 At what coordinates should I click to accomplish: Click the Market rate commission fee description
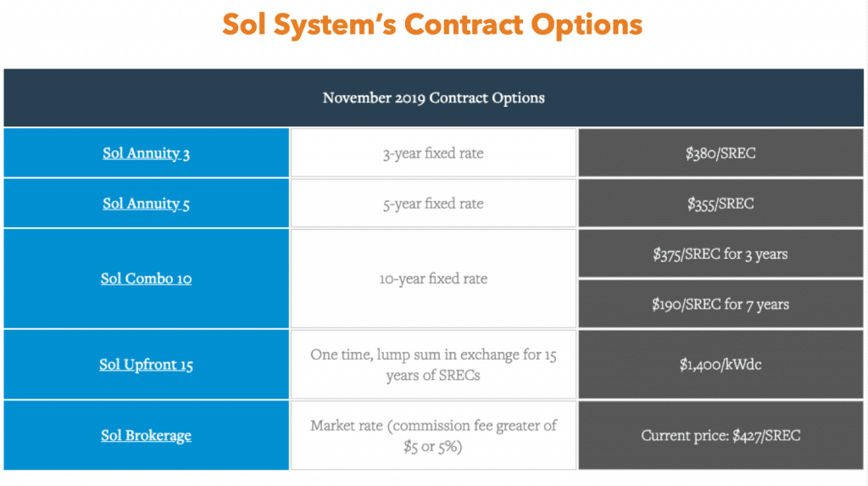433,436
